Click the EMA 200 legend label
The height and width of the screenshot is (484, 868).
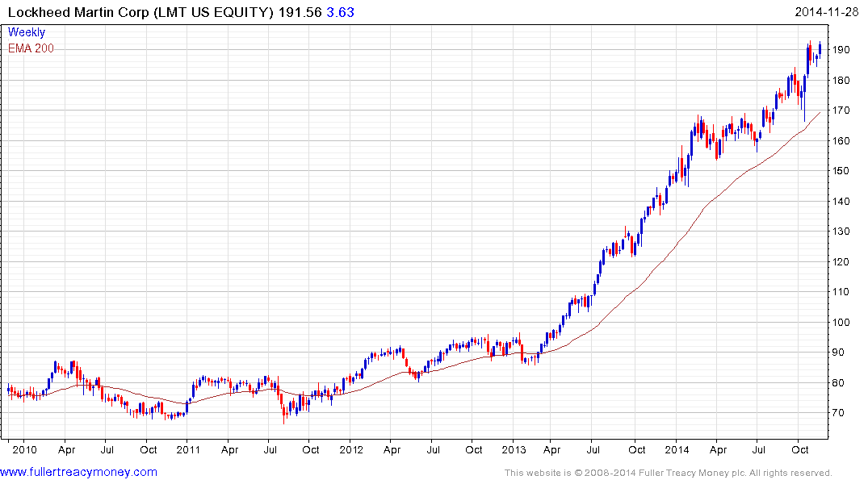click(x=31, y=48)
